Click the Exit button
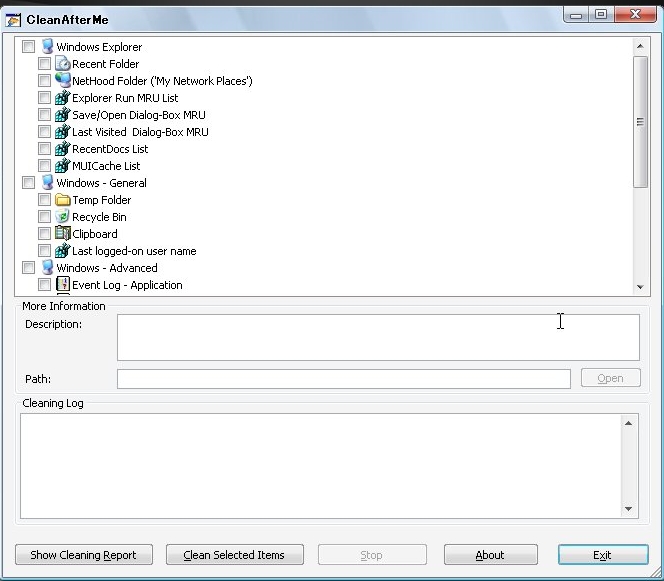Screen dimensions: 664x581 click(603, 555)
